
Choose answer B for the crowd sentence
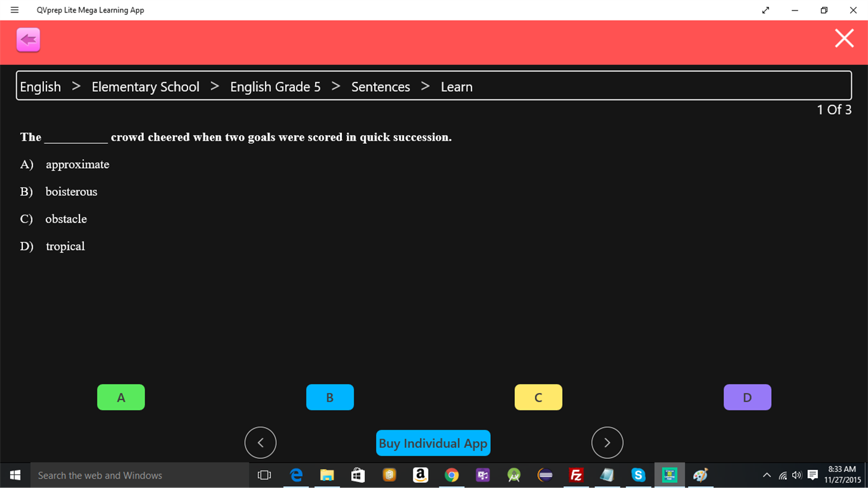pos(329,397)
